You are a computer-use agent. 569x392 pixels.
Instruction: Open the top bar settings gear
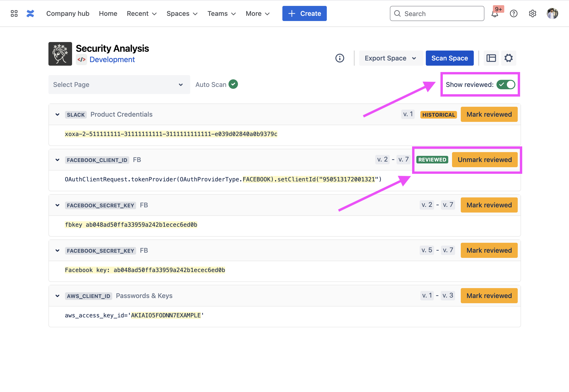(532, 13)
